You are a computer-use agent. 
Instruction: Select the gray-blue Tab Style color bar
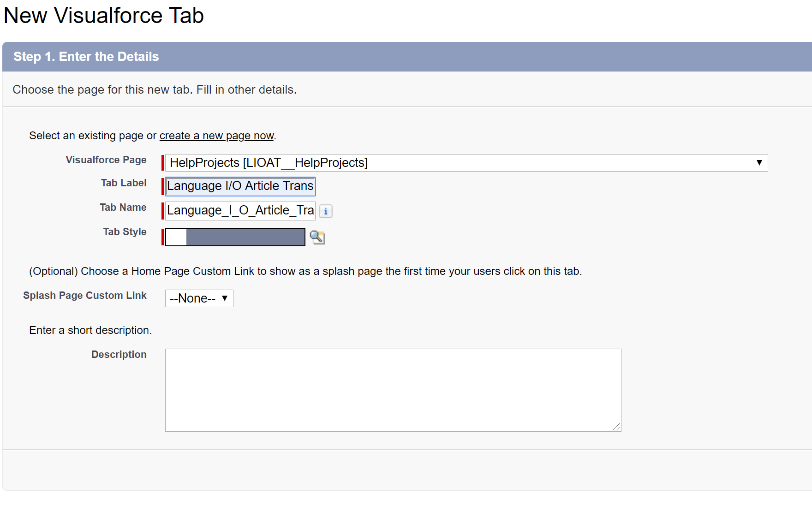[x=245, y=237]
